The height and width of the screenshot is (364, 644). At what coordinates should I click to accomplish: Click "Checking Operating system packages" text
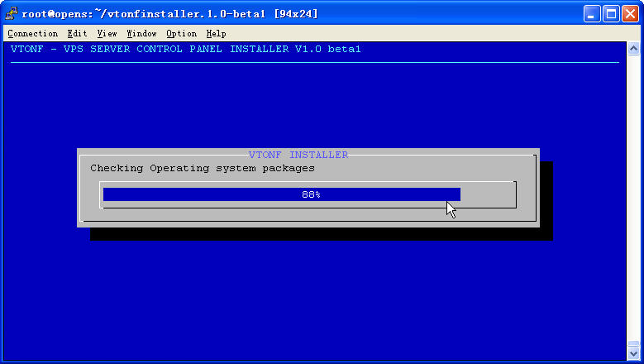(203, 168)
